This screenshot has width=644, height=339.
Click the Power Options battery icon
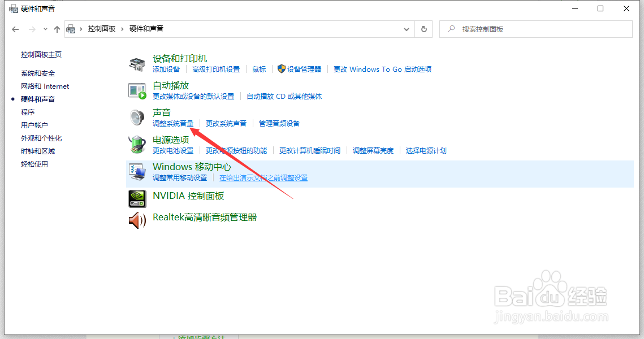[137, 145]
